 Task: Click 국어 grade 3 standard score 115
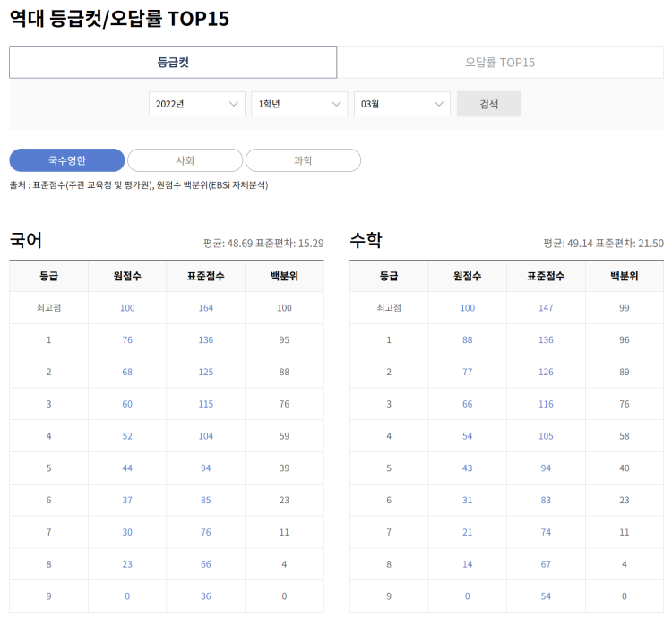[206, 404]
